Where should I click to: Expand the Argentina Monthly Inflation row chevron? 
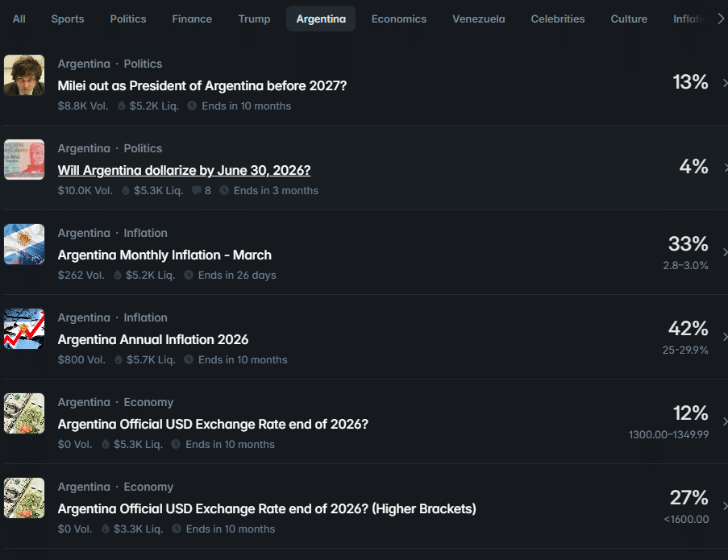[x=723, y=252]
